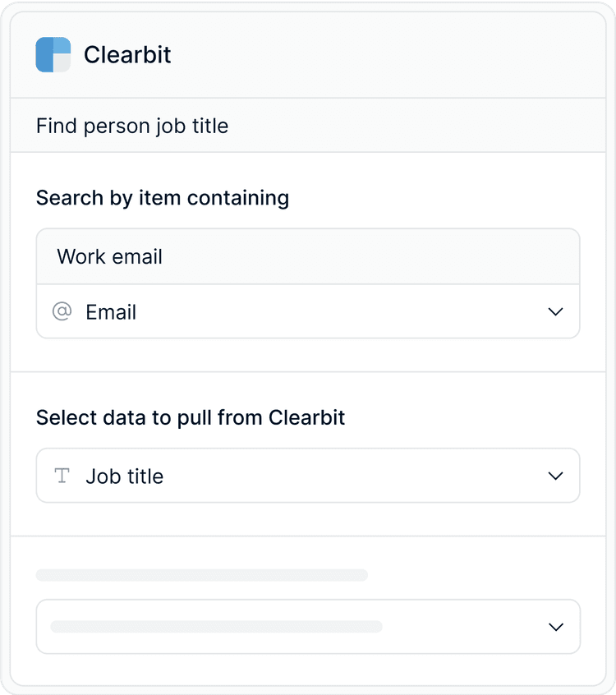Expand the Job title dropdown chevron
Screen dimensions: 616x695
tap(555, 476)
